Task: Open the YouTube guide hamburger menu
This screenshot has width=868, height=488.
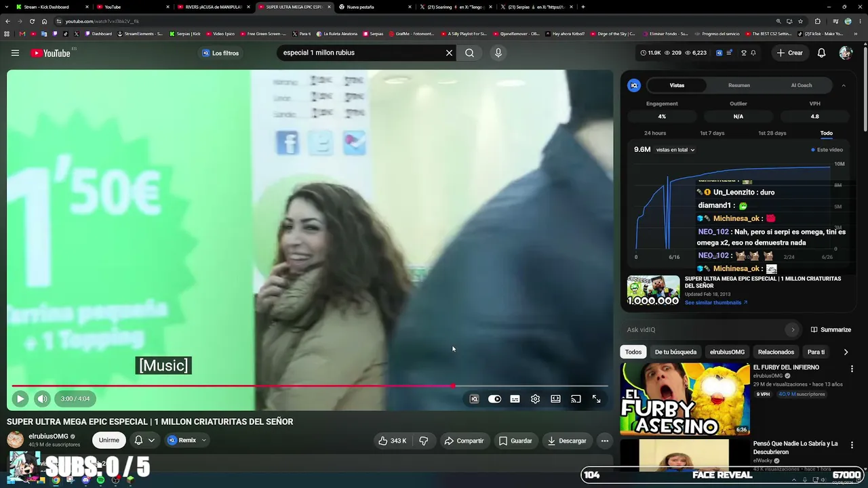Action: point(15,53)
